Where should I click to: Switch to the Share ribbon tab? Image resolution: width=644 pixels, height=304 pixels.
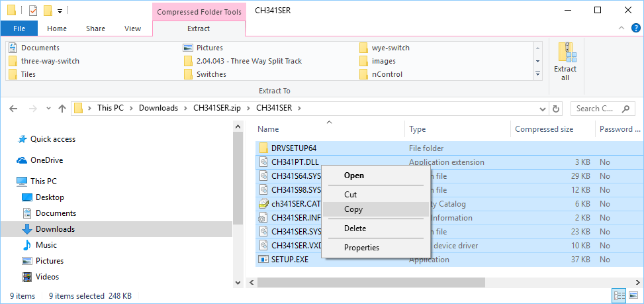pos(95,28)
